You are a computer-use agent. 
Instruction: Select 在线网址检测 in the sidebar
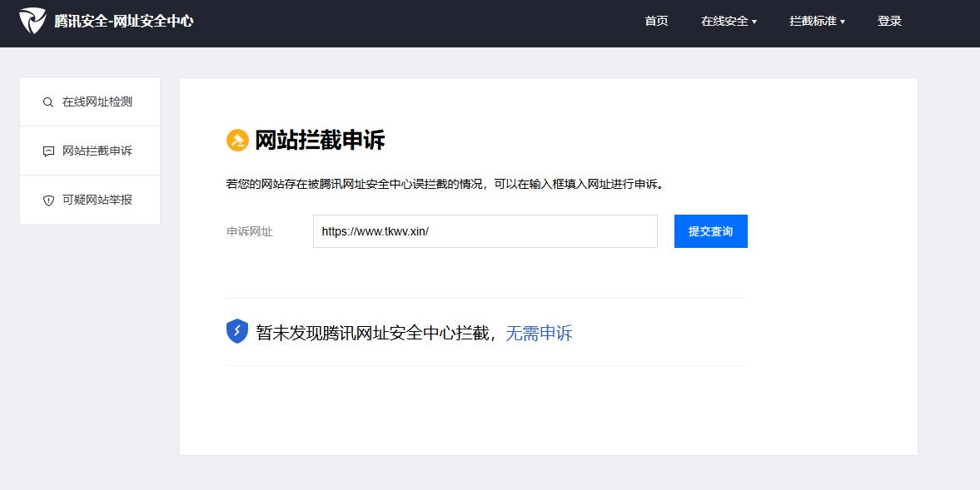tap(90, 101)
